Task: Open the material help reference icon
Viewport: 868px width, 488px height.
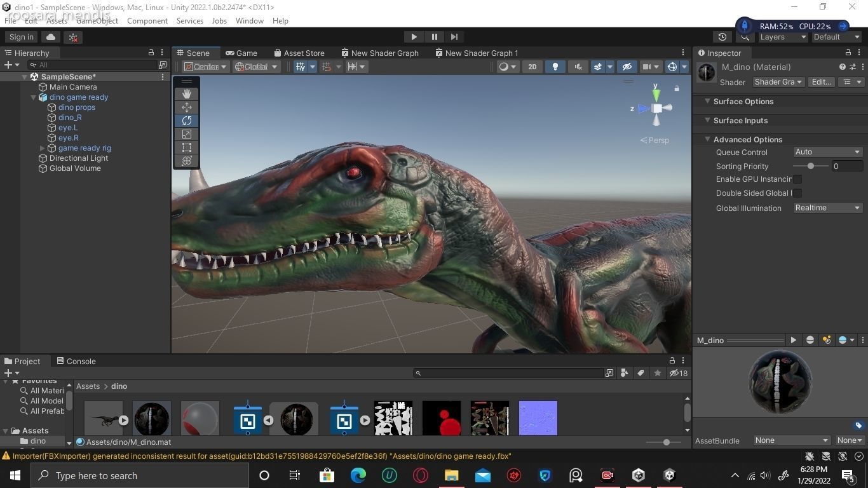Action: point(843,67)
